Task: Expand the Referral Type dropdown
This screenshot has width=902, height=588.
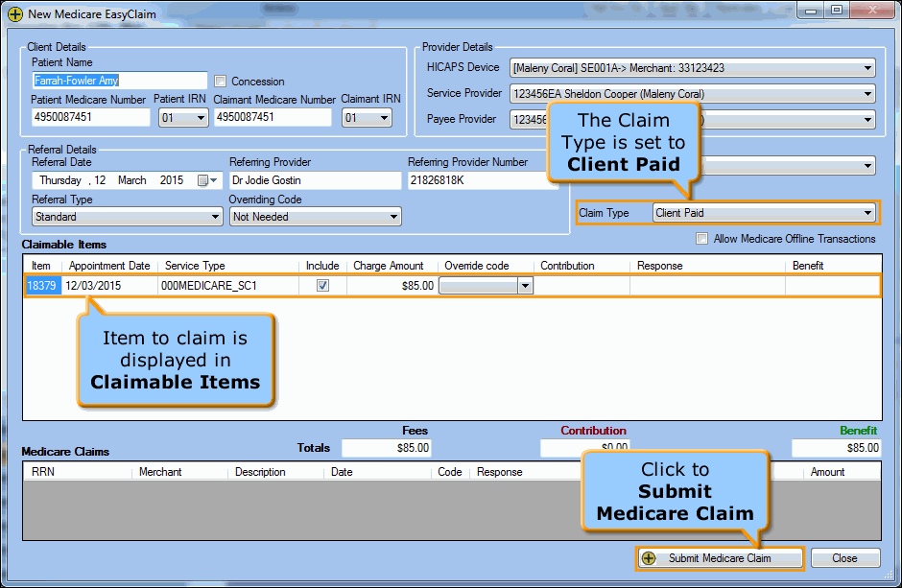Action: pyautogui.click(x=217, y=217)
